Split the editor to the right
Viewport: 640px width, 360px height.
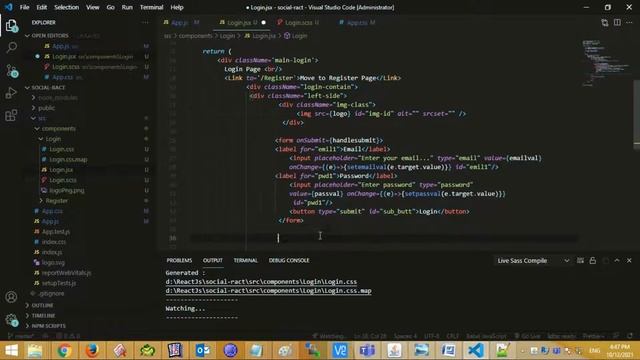617,22
